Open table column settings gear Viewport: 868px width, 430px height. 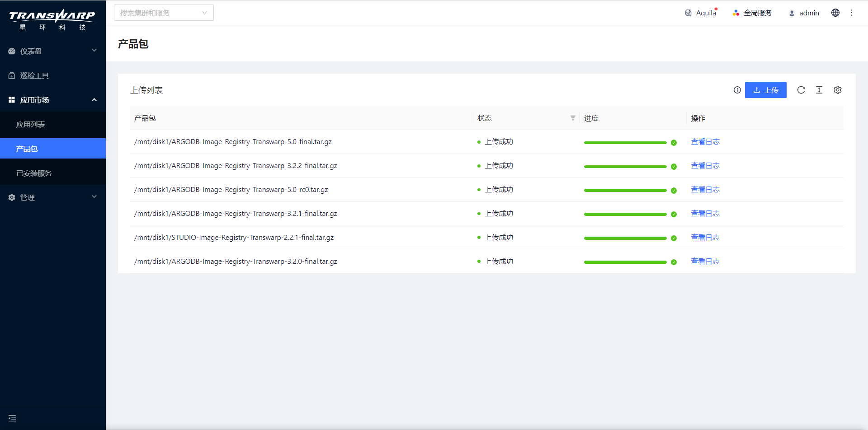click(x=838, y=90)
